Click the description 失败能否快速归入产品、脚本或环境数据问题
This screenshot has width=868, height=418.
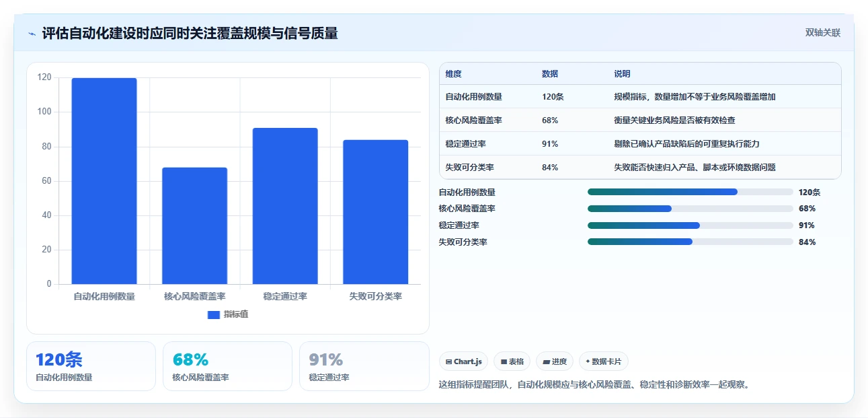[695, 168]
